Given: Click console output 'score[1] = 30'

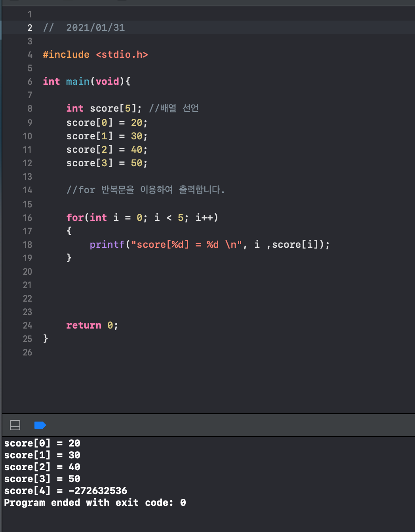Looking at the screenshot, I should pyautogui.click(x=42, y=455).
